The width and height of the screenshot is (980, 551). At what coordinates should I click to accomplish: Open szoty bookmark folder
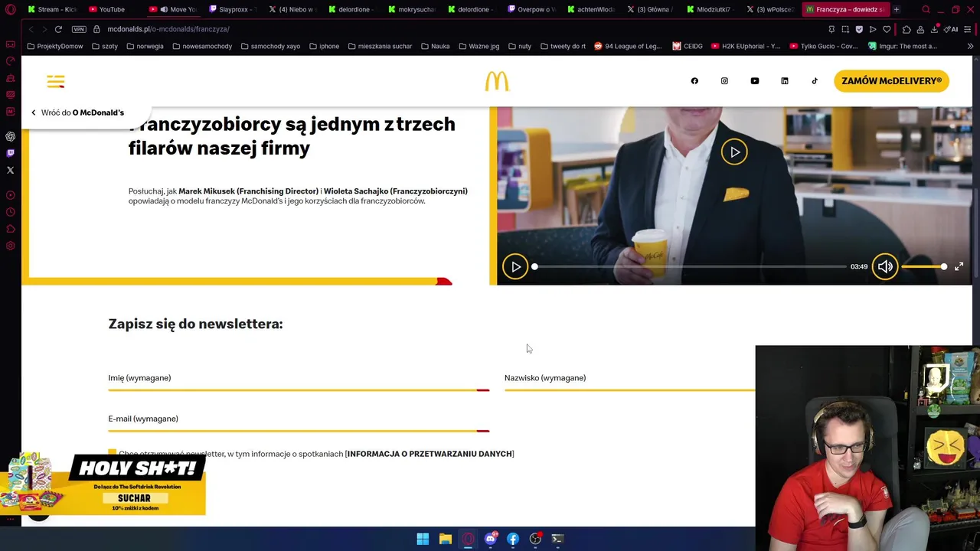(105, 46)
